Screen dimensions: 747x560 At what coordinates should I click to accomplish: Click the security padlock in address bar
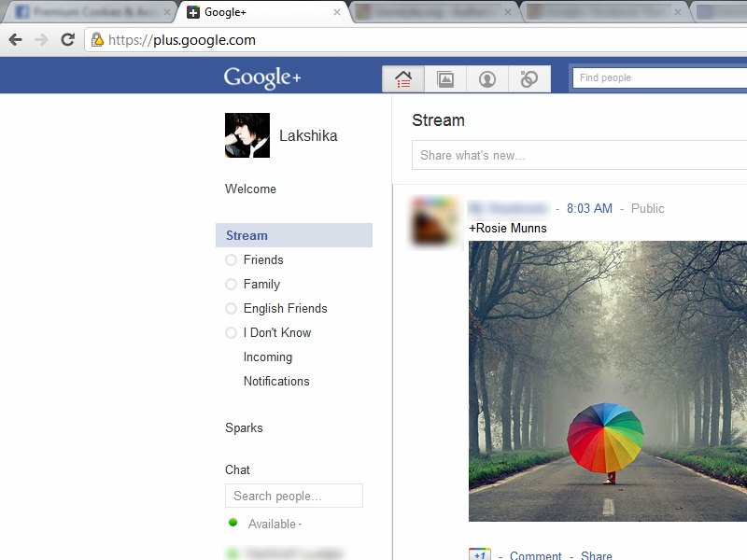[x=97, y=40]
